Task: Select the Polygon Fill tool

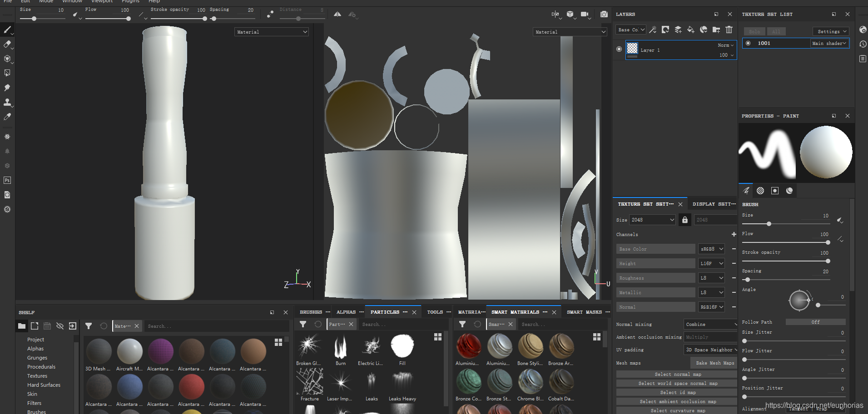Action: click(7, 73)
